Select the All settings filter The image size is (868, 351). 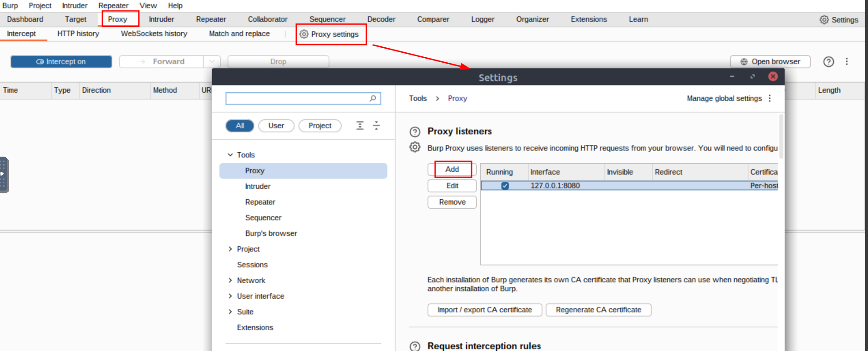tap(240, 125)
